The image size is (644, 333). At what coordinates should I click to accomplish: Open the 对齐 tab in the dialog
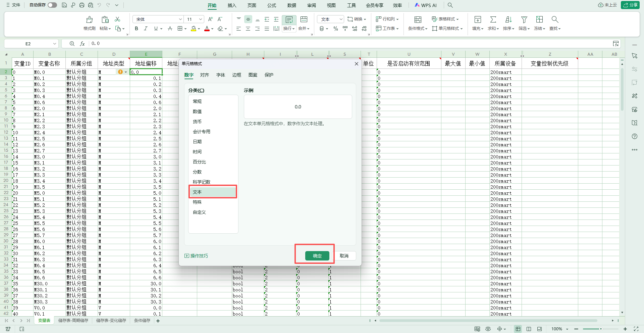pos(205,75)
